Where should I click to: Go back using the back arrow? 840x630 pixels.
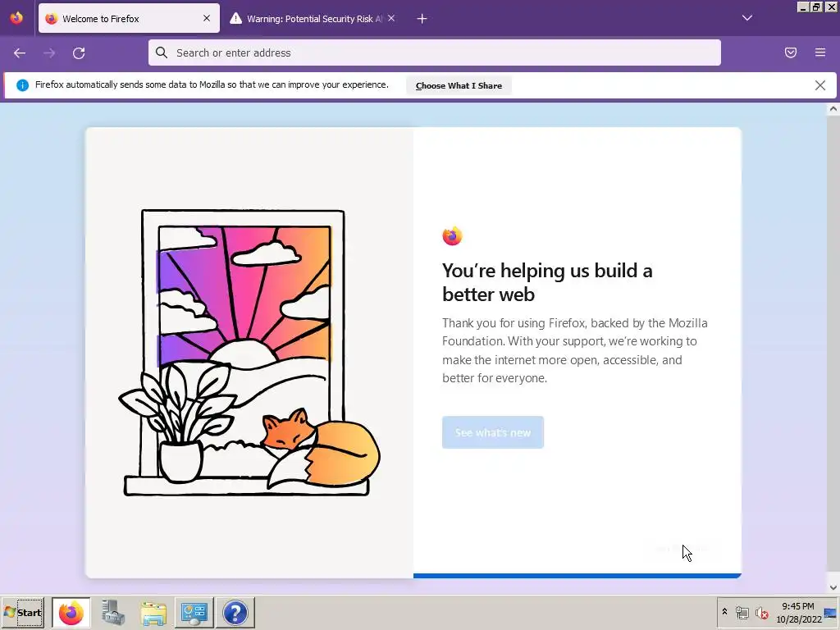[x=20, y=53]
